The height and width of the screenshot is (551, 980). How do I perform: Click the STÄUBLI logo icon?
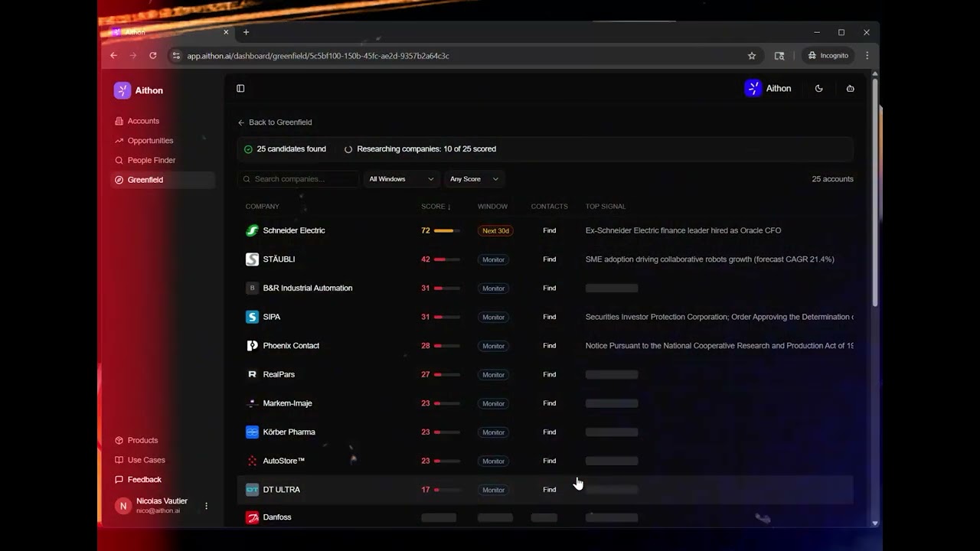[x=252, y=259]
